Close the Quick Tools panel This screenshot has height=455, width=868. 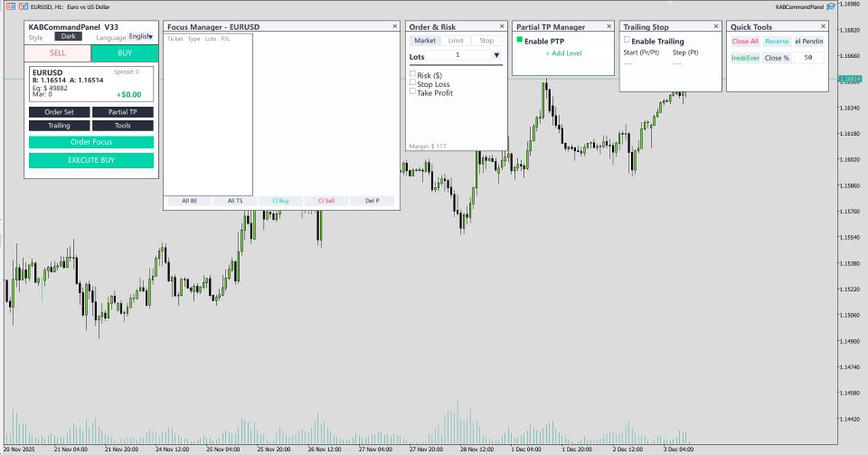(x=823, y=26)
